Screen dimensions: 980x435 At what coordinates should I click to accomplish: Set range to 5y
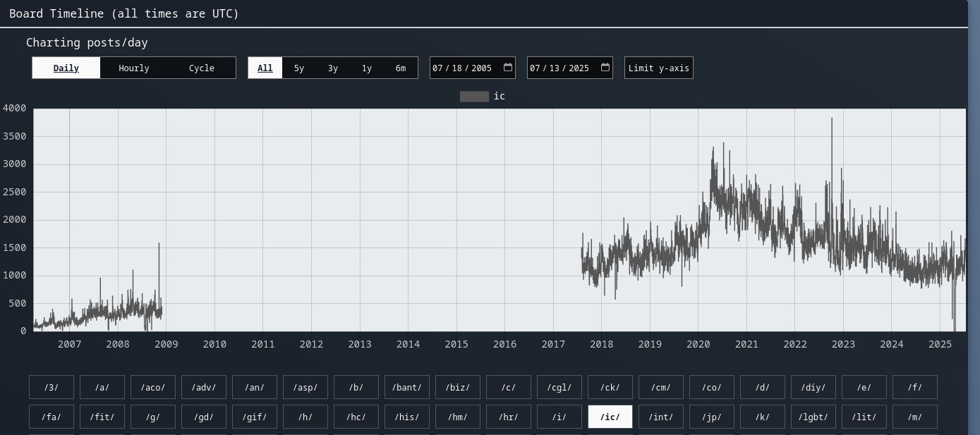coord(299,68)
